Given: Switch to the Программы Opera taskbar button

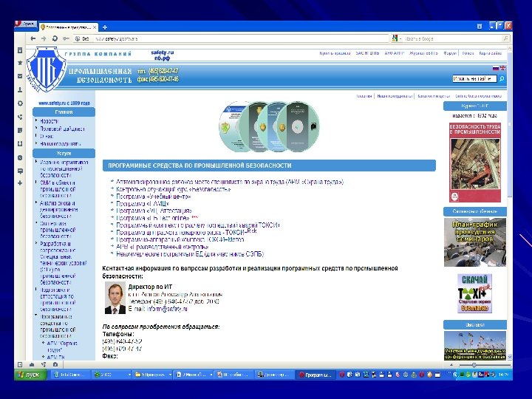Looking at the screenshot, I should (x=316, y=375).
